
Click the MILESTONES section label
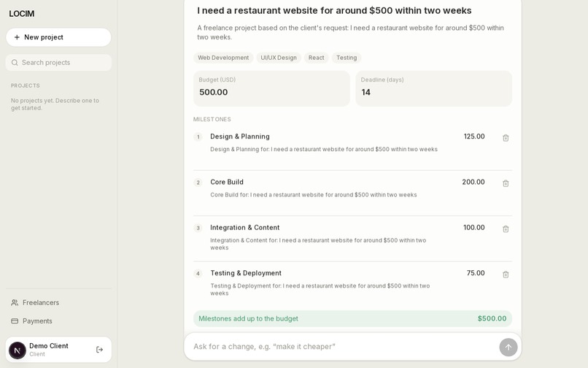coord(212,120)
